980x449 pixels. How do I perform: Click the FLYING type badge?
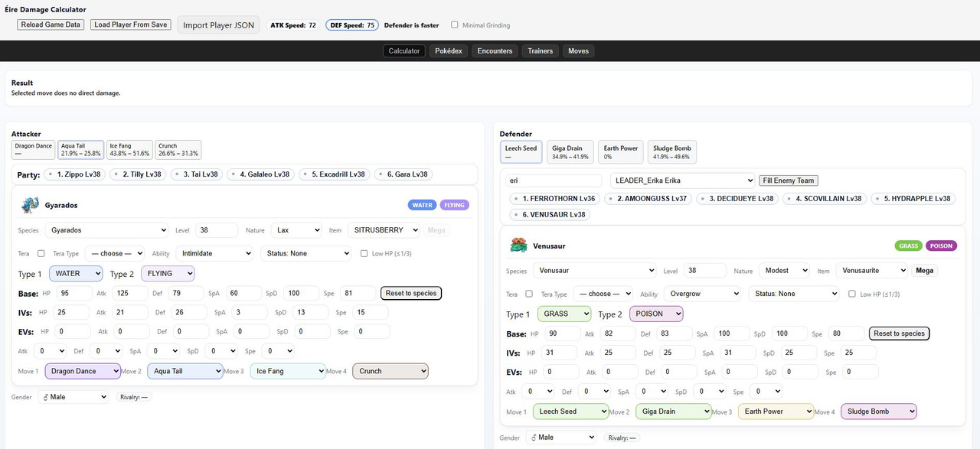pos(454,205)
